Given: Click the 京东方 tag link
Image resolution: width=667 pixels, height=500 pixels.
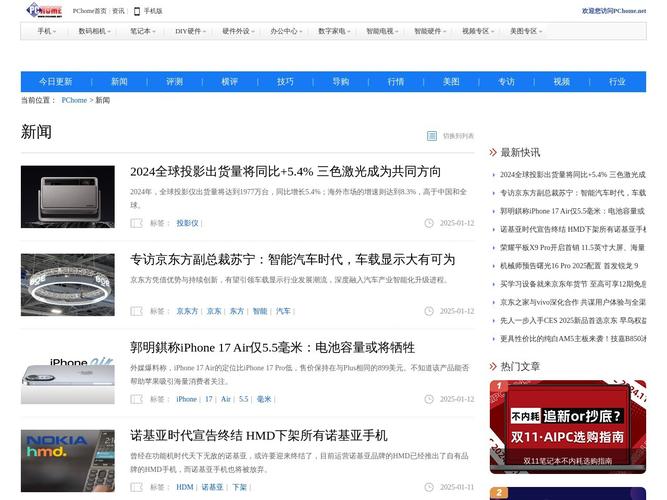Looking at the screenshot, I should pyautogui.click(x=187, y=311).
